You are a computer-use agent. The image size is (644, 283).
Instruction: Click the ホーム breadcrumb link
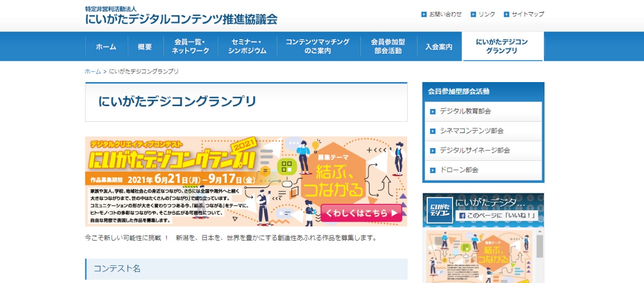point(93,72)
